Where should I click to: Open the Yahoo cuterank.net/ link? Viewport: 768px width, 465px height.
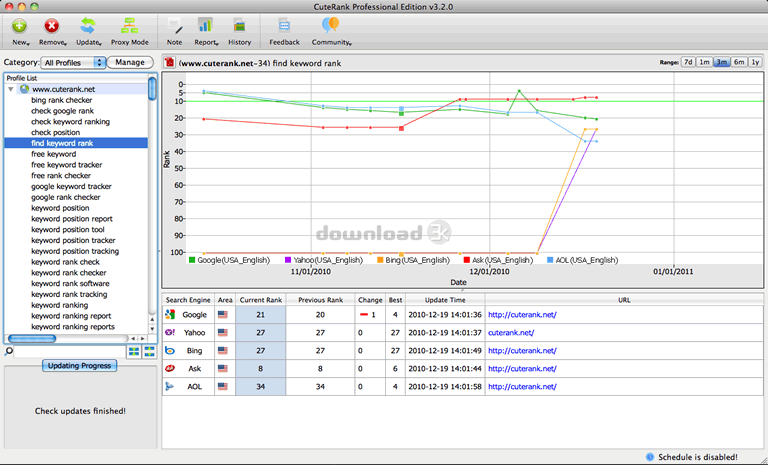[511, 333]
